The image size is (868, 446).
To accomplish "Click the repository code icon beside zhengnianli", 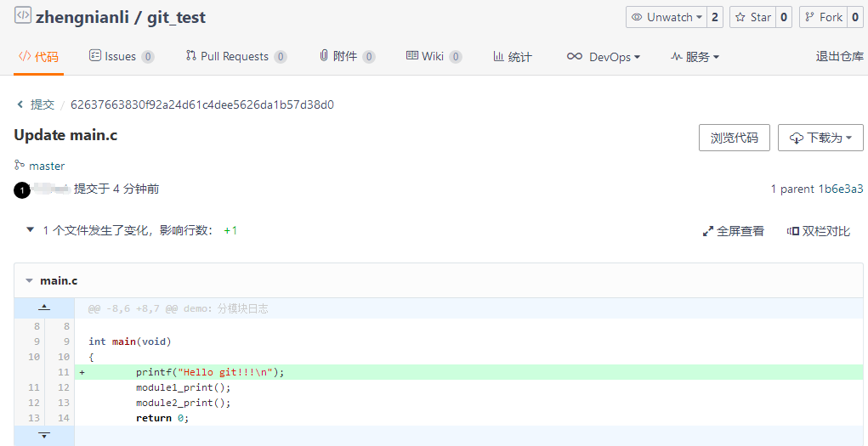I will 23,17.
